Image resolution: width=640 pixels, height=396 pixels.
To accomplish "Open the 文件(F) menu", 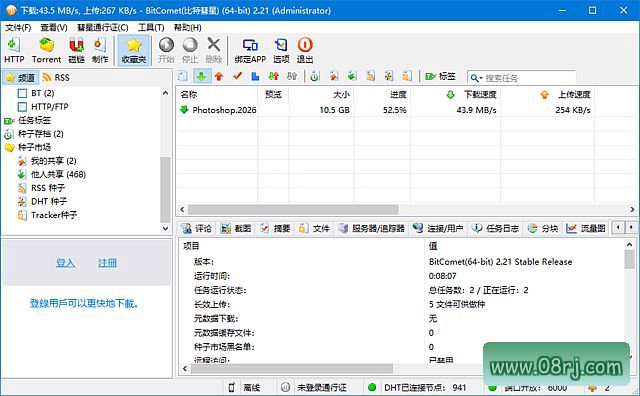I will (18, 27).
